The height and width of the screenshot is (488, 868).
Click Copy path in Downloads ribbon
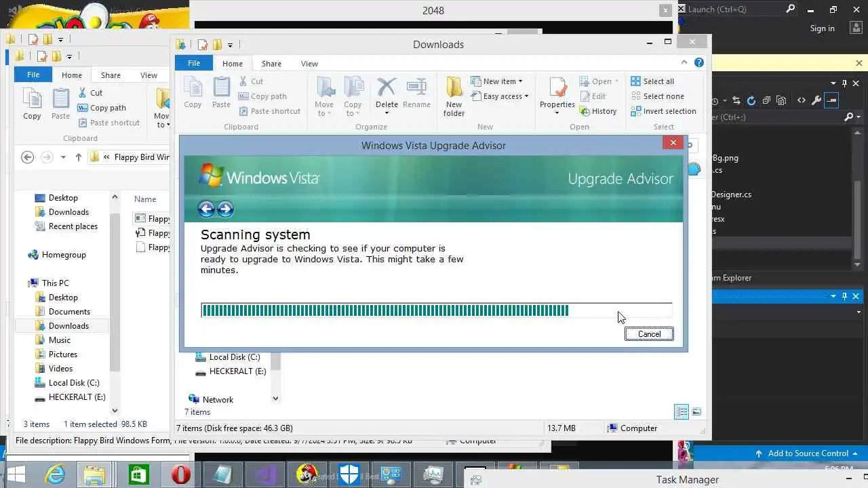point(262,96)
